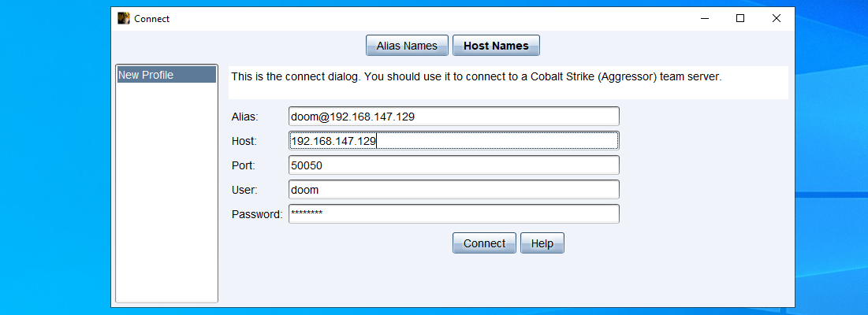This screenshot has width=868, height=315.
Task: Open Help for the connect dialog
Action: 542,243
